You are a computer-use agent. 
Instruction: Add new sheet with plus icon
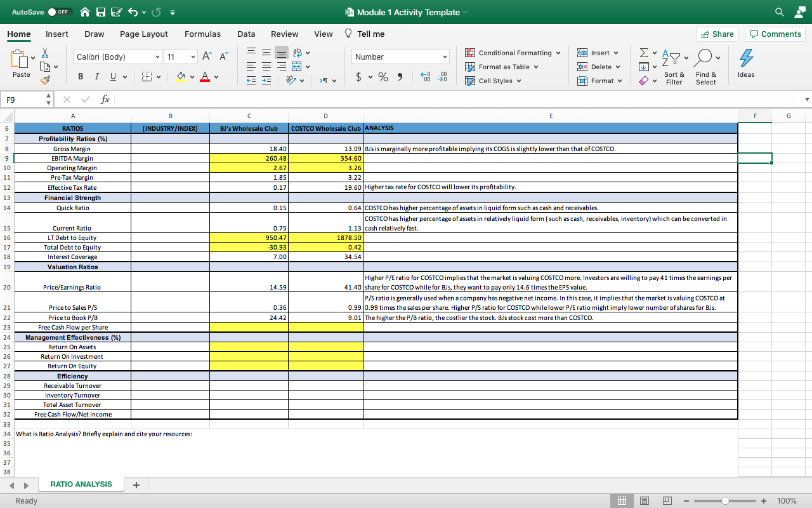tap(136, 485)
